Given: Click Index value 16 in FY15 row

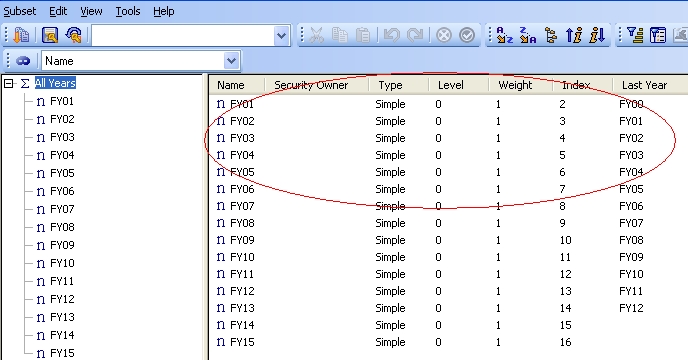Looking at the screenshot, I should pyautogui.click(x=565, y=342).
